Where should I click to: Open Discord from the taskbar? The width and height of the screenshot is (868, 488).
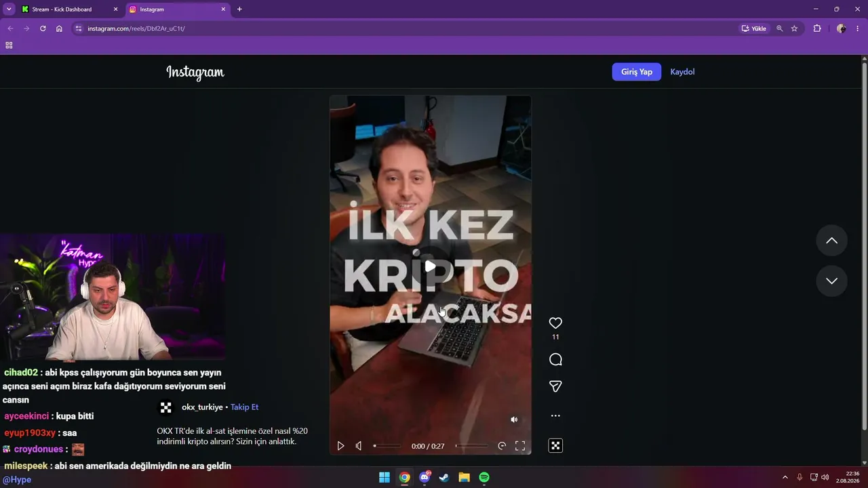pyautogui.click(x=425, y=477)
